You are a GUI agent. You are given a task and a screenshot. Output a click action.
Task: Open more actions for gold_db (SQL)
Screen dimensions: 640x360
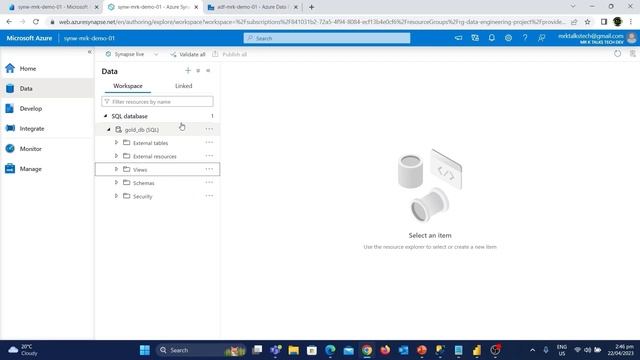(x=209, y=129)
